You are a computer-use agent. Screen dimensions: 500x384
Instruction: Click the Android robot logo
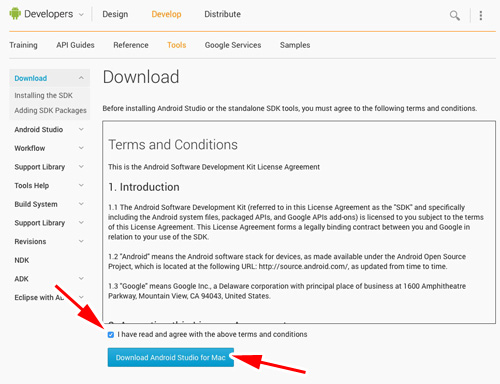pyautogui.click(x=15, y=14)
